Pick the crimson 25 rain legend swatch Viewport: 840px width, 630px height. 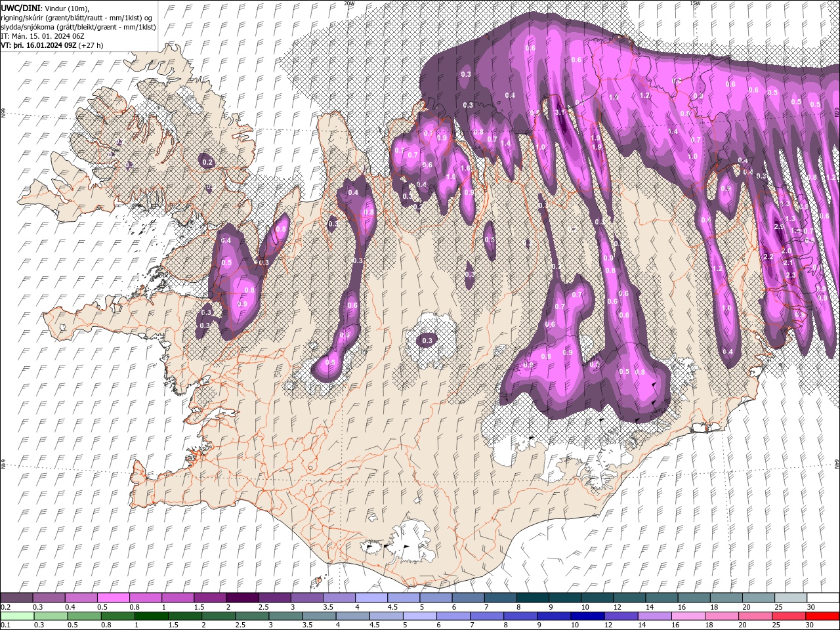tap(789, 616)
